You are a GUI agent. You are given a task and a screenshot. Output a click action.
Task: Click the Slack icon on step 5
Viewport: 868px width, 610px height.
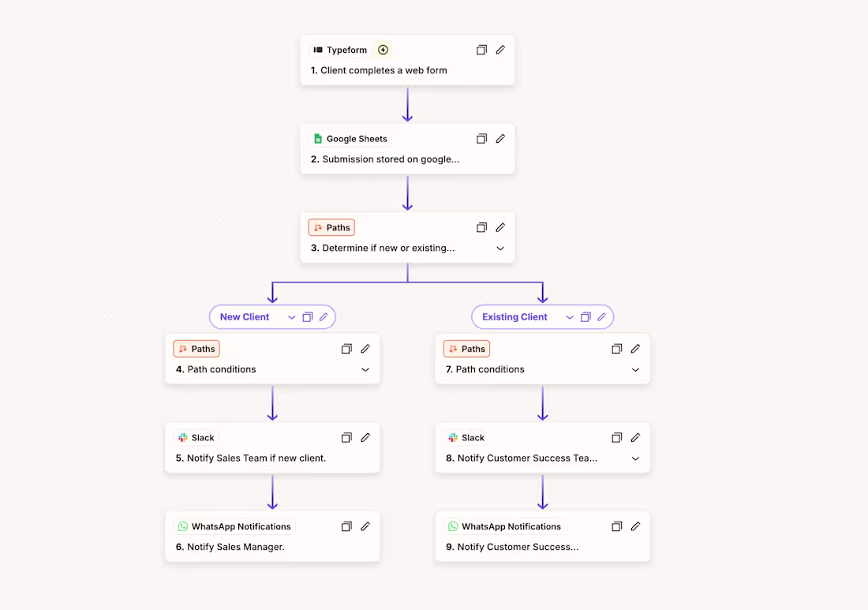tap(184, 437)
